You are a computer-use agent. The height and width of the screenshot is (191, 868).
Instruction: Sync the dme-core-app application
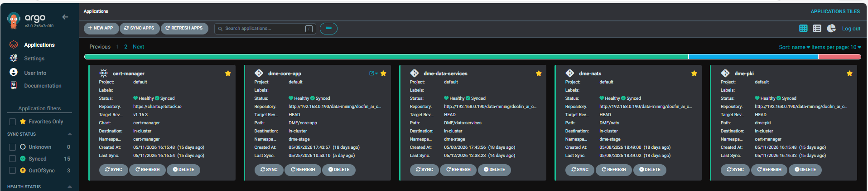click(269, 170)
